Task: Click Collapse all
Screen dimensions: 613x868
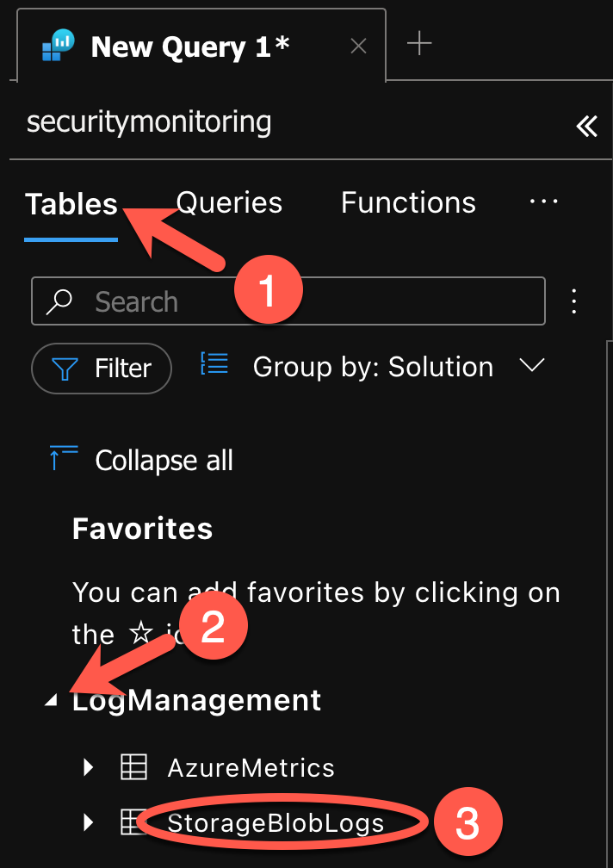Action: tap(164, 460)
